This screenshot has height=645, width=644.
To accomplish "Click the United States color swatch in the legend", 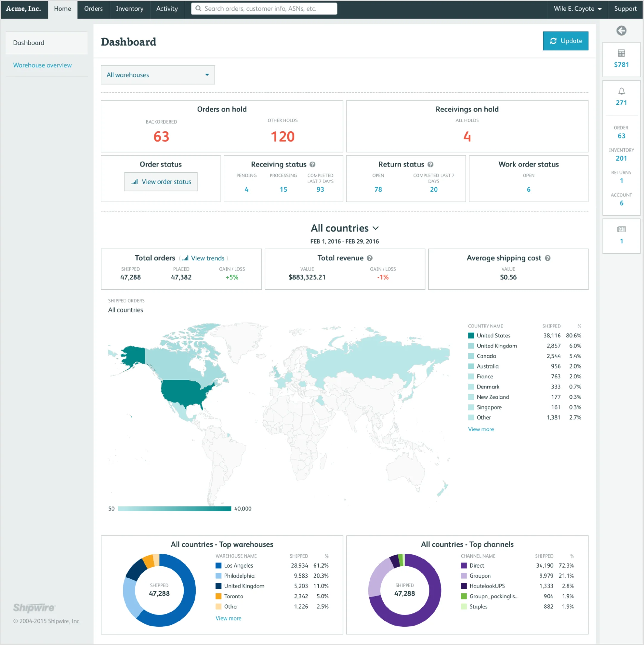I will pos(471,335).
